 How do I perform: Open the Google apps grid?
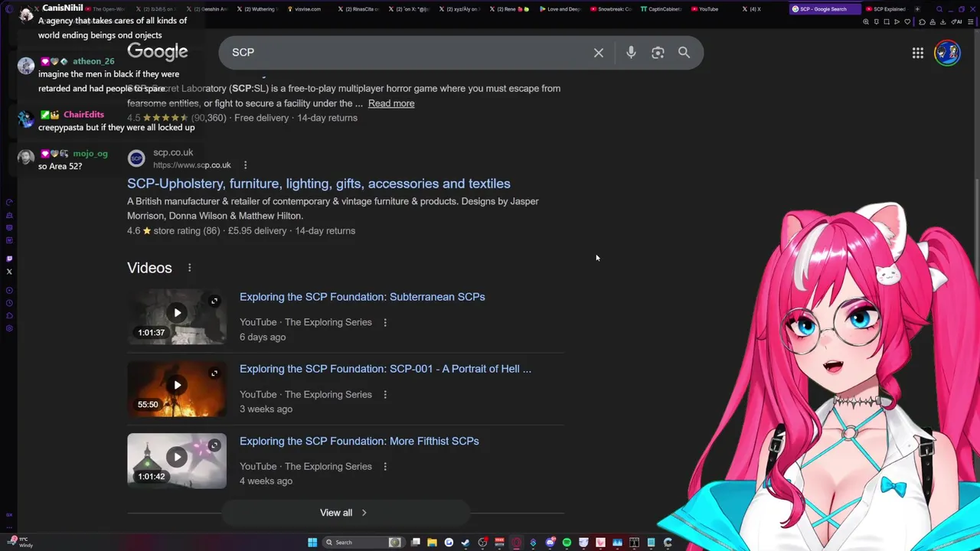coord(917,53)
